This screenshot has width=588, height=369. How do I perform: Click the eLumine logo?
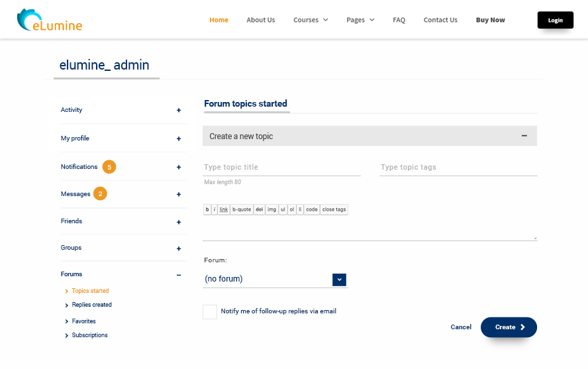click(50, 20)
